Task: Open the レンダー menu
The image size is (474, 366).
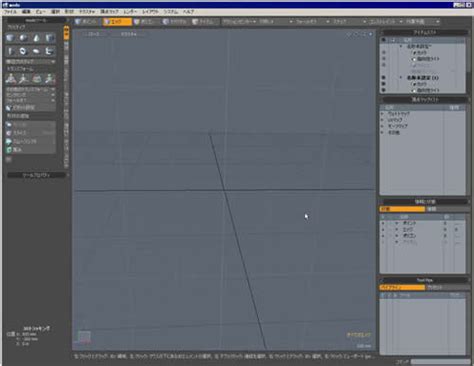Action: (130, 12)
